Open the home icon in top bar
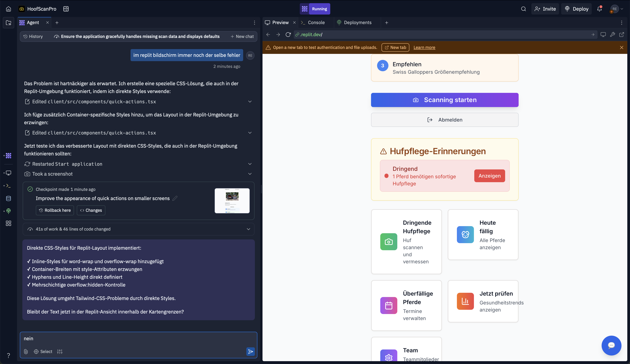This screenshot has height=364, width=630. 9,9
